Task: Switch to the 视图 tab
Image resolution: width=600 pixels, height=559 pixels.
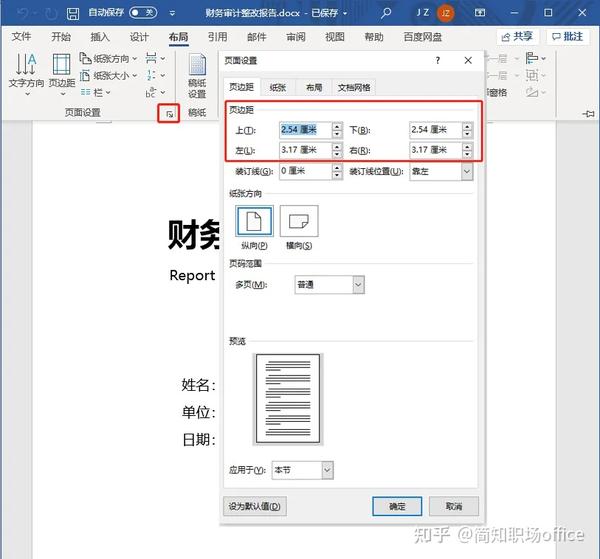Action: tap(335, 37)
